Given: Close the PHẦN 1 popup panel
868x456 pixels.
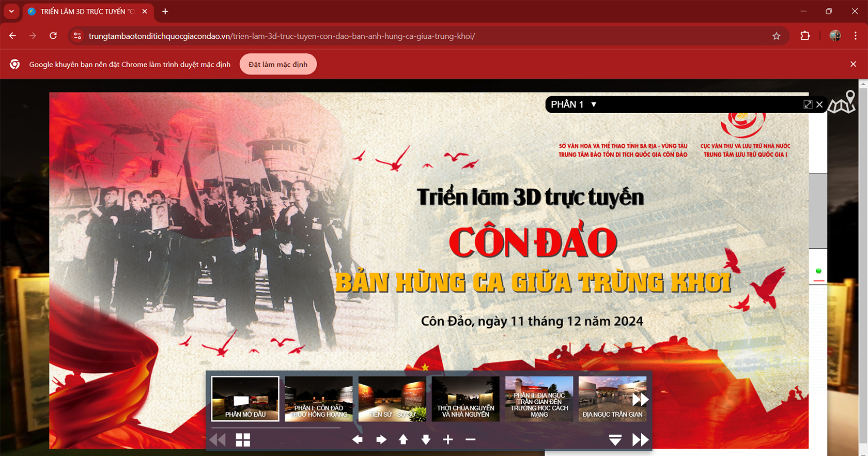Looking at the screenshot, I should [819, 104].
